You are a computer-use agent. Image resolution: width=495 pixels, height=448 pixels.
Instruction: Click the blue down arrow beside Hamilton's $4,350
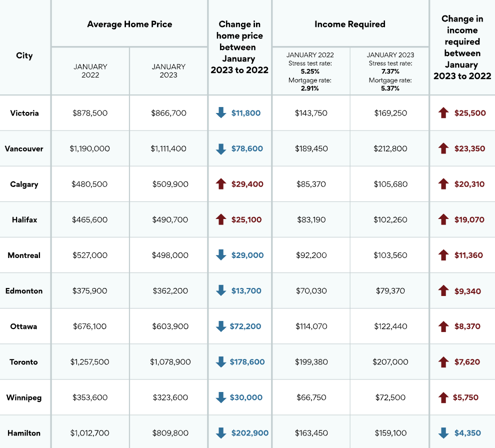tap(443, 433)
